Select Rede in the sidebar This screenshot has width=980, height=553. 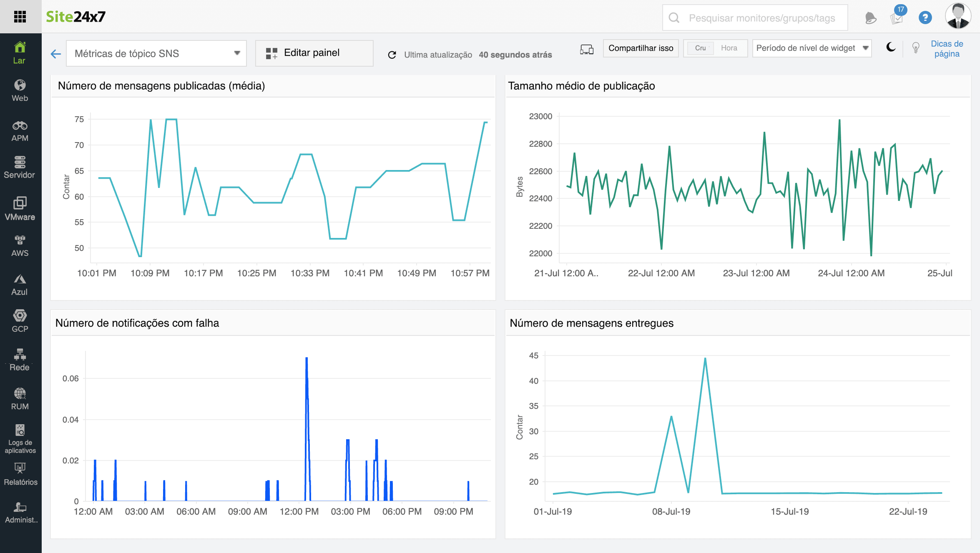click(x=20, y=359)
